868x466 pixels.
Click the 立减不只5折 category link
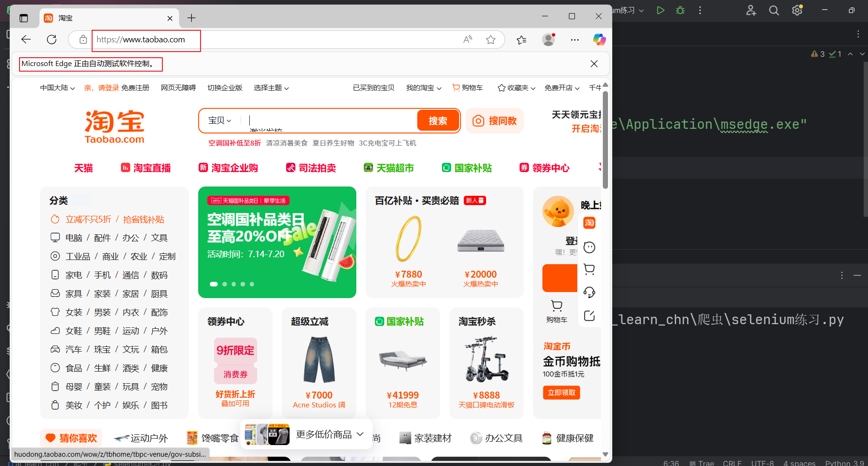(x=88, y=219)
